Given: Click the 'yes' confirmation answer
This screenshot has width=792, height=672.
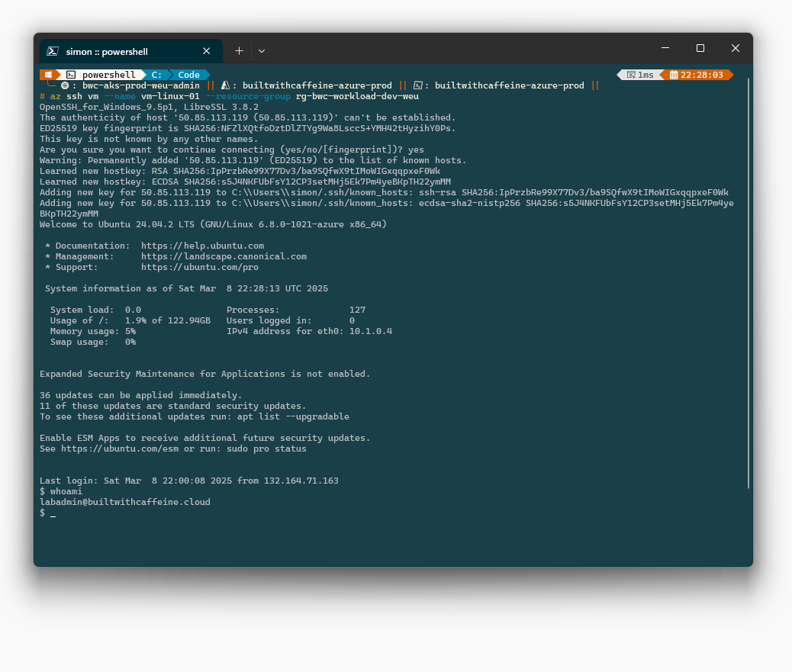Looking at the screenshot, I should [x=416, y=150].
